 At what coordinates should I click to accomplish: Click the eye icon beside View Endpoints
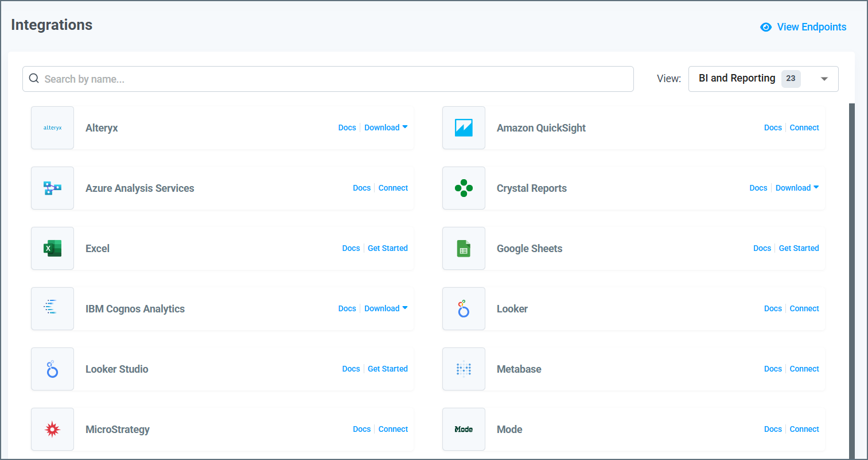(x=765, y=27)
